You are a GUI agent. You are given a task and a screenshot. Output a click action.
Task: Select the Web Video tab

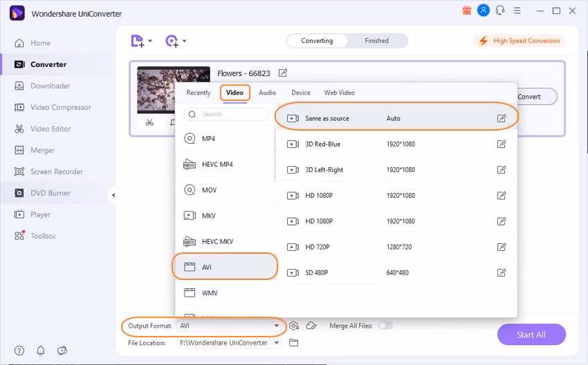coord(339,93)
